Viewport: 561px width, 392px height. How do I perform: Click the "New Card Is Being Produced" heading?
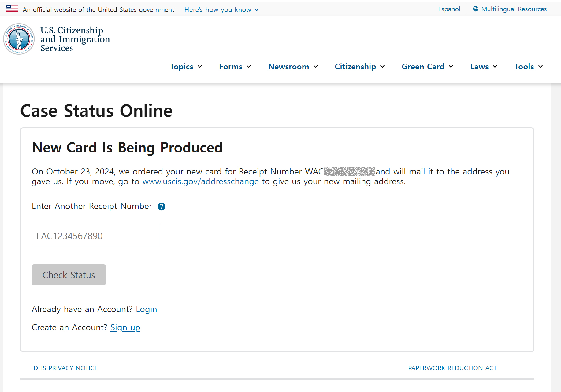[127, 148]
